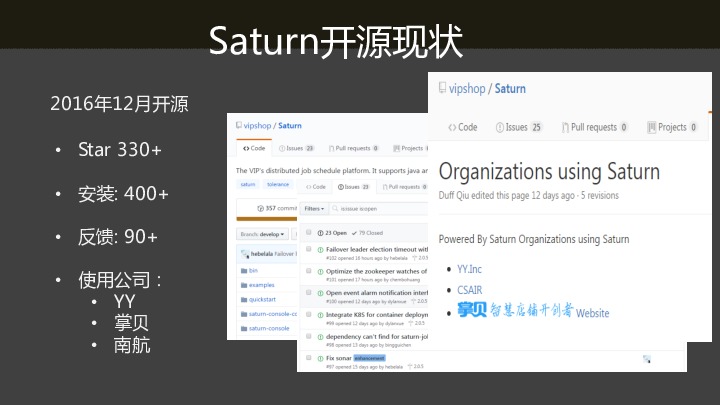720x405 pixels.
Task: Click code brackets icon in issues page tab bar
Action: click(309, 187)
